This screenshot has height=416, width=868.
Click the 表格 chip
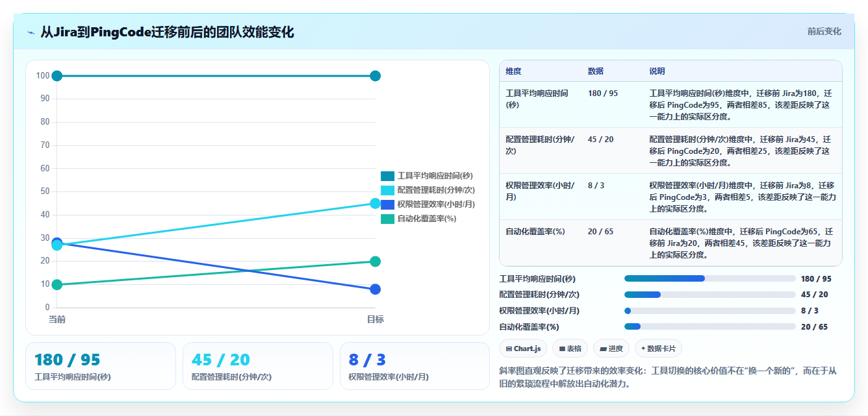point(570,349)
